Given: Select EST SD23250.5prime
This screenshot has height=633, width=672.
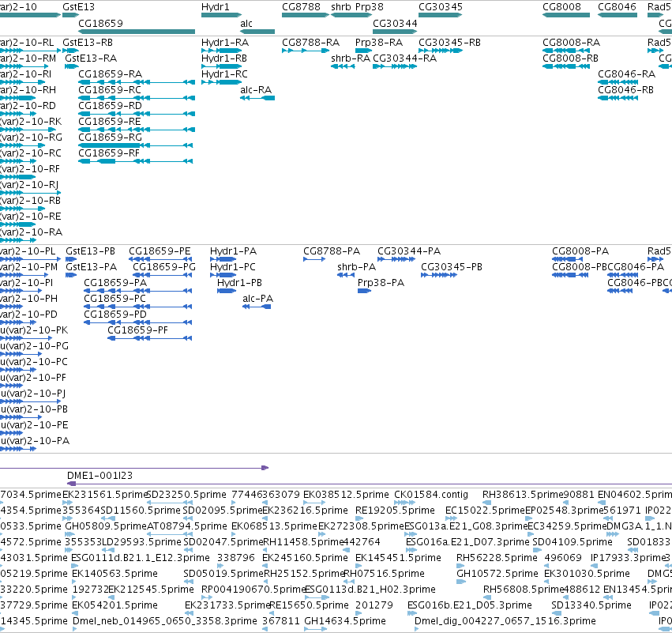Looking at the screenshot, I should (186, 495).
